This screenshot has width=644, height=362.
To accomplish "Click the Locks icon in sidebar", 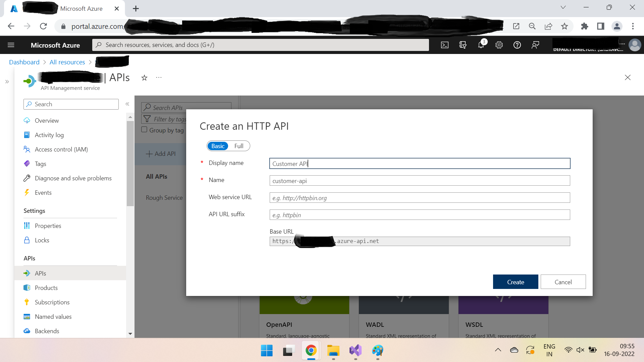I will [x=28, y=240].
